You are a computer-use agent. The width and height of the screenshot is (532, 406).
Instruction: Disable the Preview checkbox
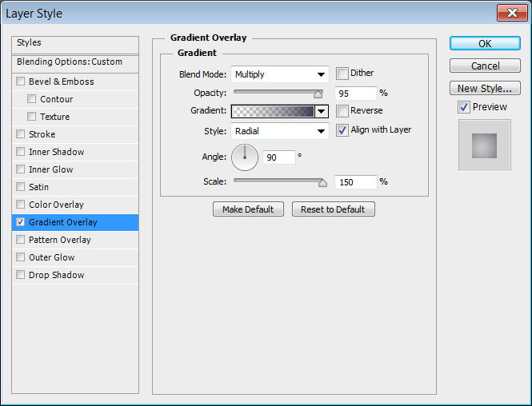[464, 107]
